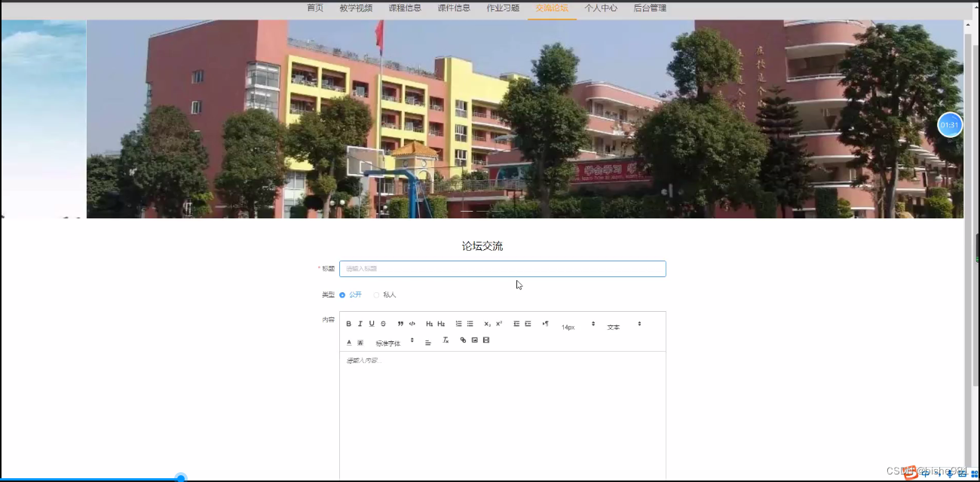
Task: Insert an image into the post content
Action: (x=475, y=341)
